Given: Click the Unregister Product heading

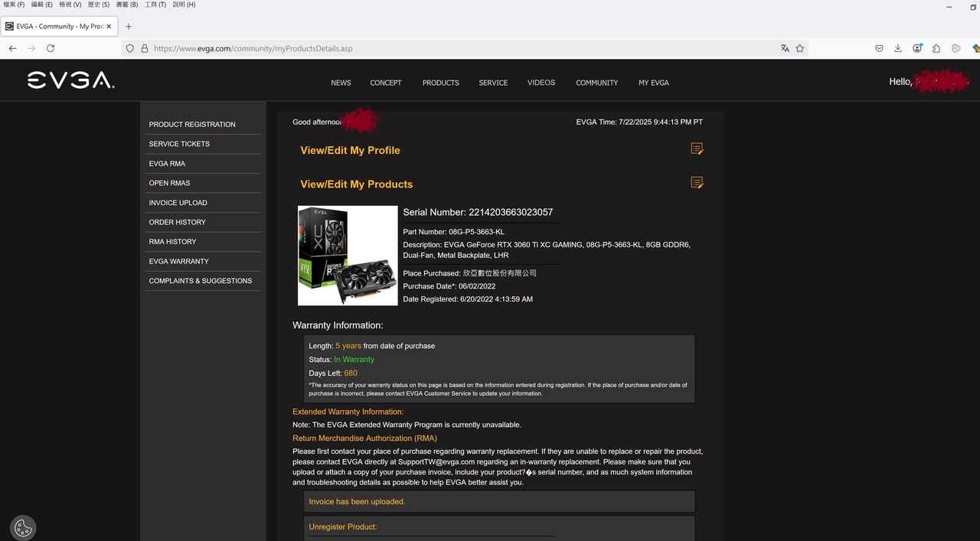Looking at the screenshot, I should [343, 527].
